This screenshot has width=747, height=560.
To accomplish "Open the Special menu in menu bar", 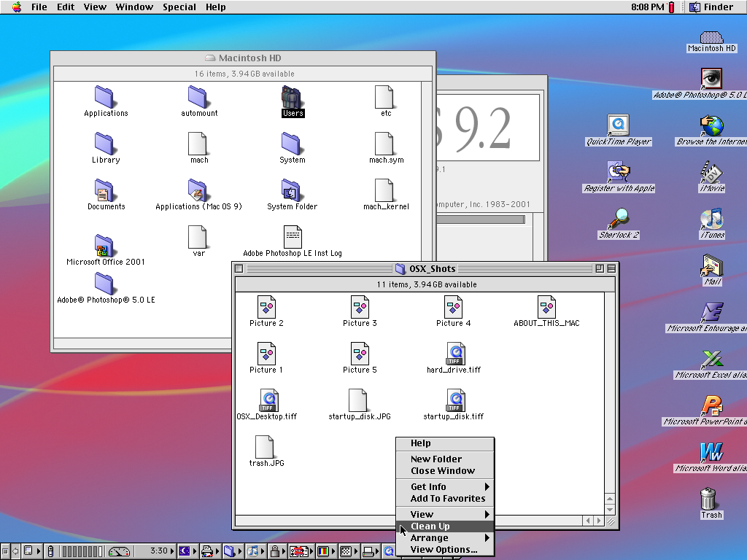I will pyautogui.click(x=179, y=7).
